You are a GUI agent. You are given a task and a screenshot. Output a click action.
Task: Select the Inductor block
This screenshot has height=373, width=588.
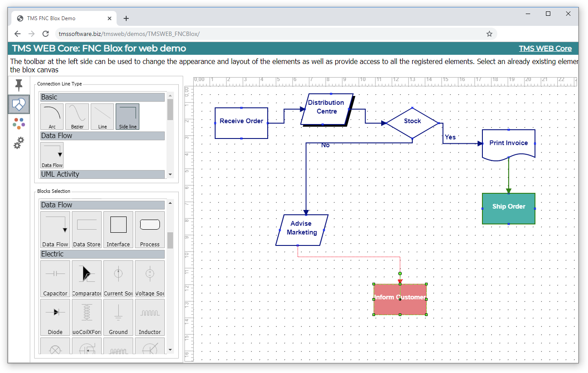click(x=149, y=317)
